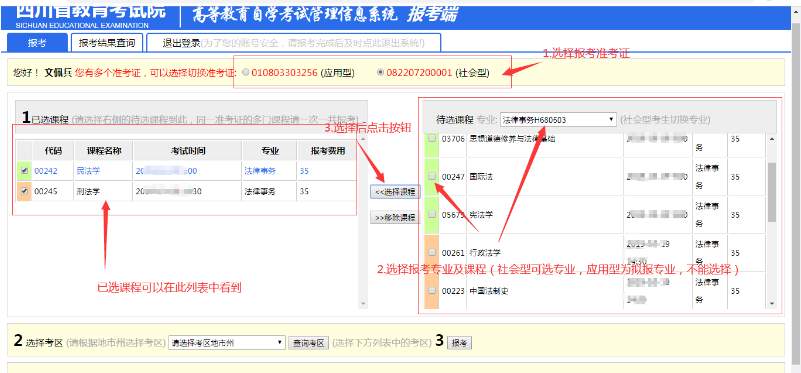Viewport: 801px width, 373px height.
Task: Check the 03706 思想道德修养 course checkbox
Action: coord(432,138)
